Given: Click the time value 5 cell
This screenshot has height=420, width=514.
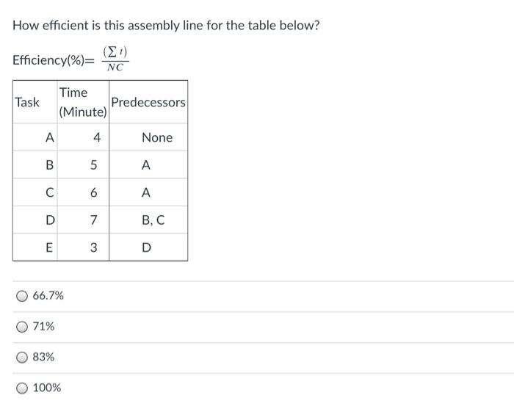Looking at the screenshot, I should point(94,165).
